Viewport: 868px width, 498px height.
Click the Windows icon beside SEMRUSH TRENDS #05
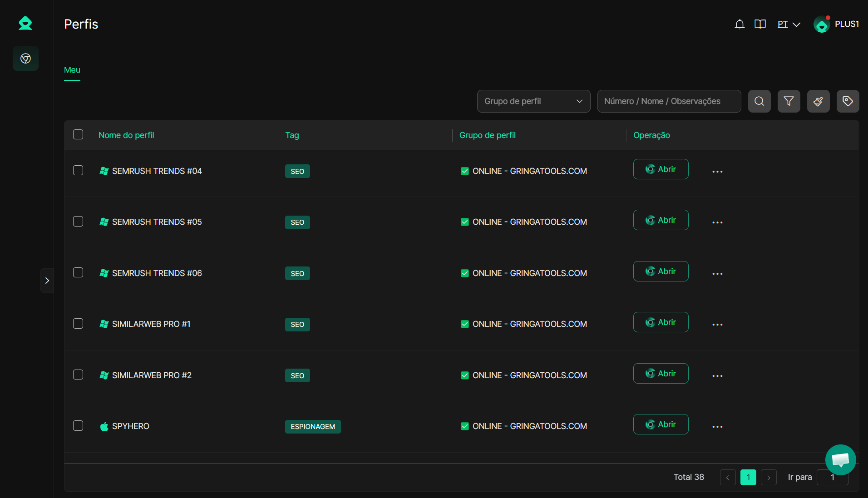(x=104, y=222)
